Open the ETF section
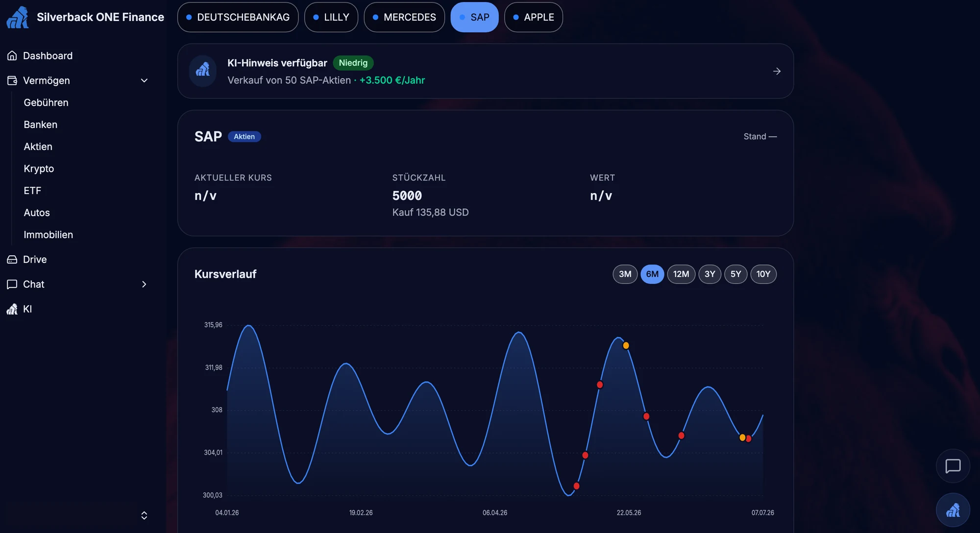 coord(32,191)
